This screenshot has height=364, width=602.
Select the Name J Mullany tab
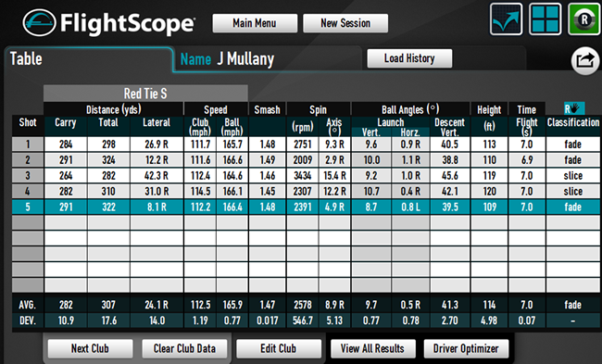(x=268, y=59)
